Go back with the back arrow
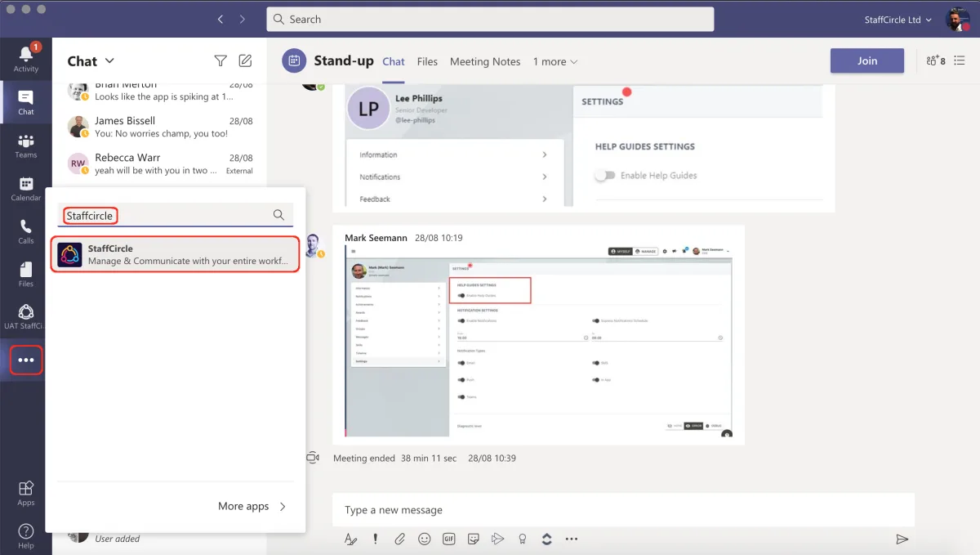980x555 pixels. pyautogui.click(x=220, y=19)
